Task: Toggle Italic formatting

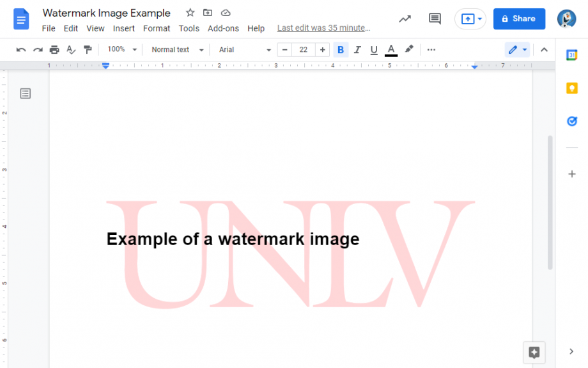Action: point(357,49)
